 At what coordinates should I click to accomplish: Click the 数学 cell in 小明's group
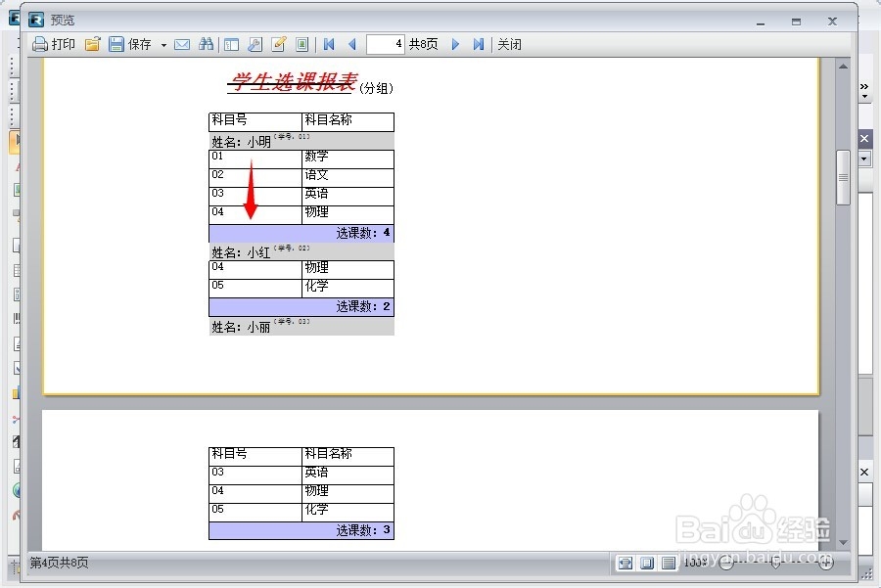point(348,158)
